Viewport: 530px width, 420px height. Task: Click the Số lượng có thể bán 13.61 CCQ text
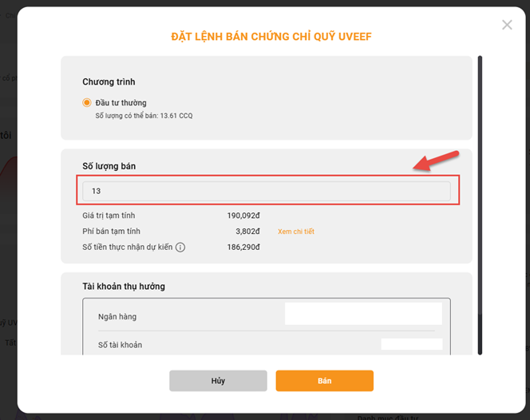[144, 116]
